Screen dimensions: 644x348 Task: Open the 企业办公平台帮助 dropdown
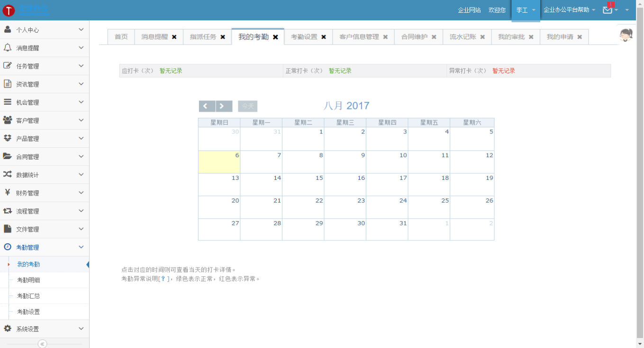pos(569,10)
